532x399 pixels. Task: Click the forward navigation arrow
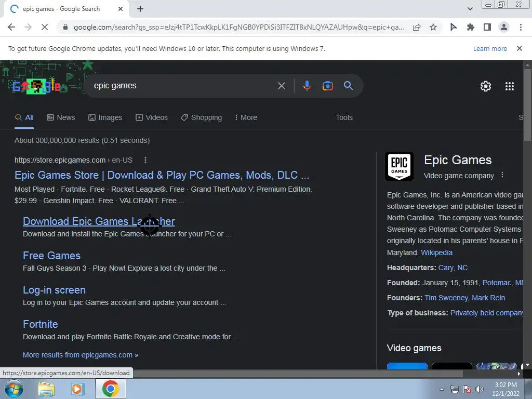tap(28, 27)
